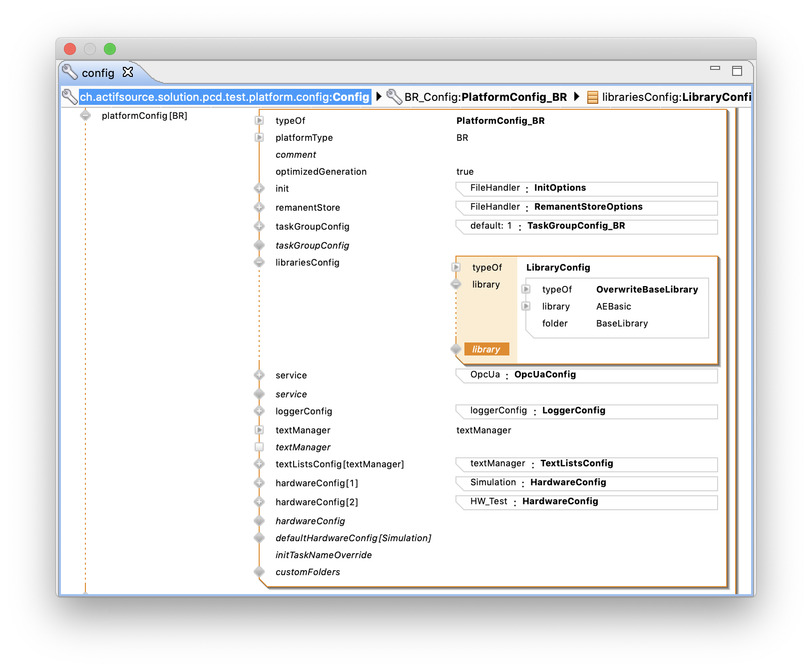Viewport: 812px width, 671px height.
Task: Toggle the empty checkbox beside italic textManager
Action: (259, 447)
